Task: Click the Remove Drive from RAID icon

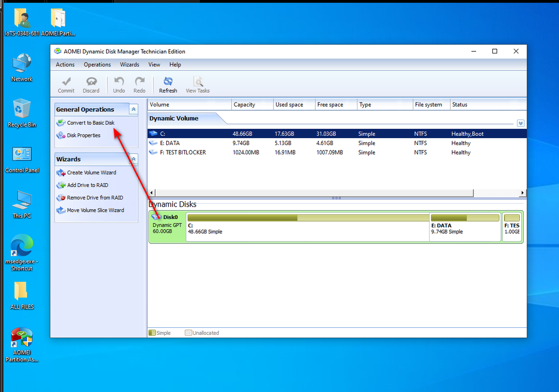Action: (61, 198)
